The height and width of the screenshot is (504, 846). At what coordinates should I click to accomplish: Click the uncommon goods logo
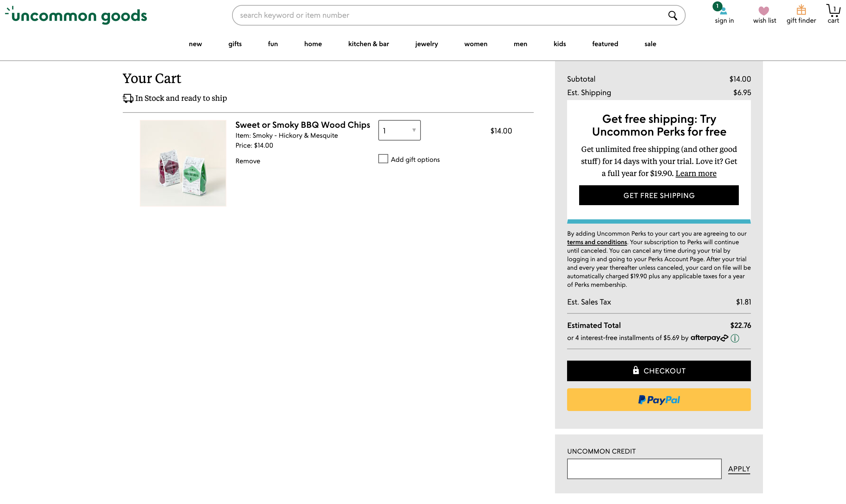76,15
